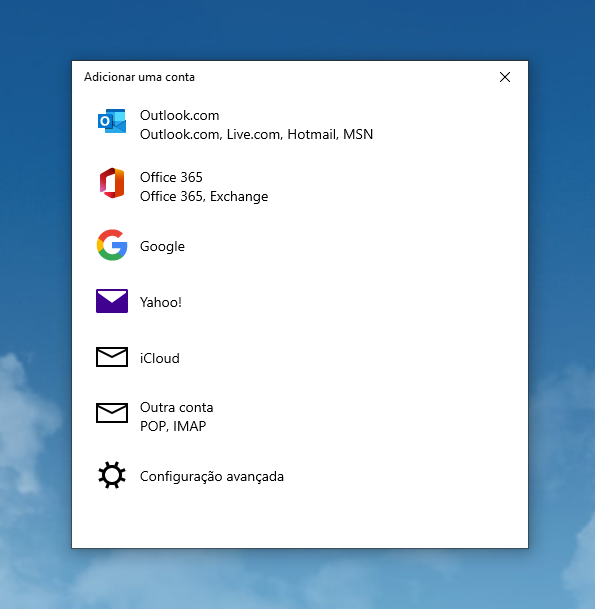The width and height of the screenshot is (595, 609).
Task: Select the Outlook.com account heading
Action: (179, 115)
